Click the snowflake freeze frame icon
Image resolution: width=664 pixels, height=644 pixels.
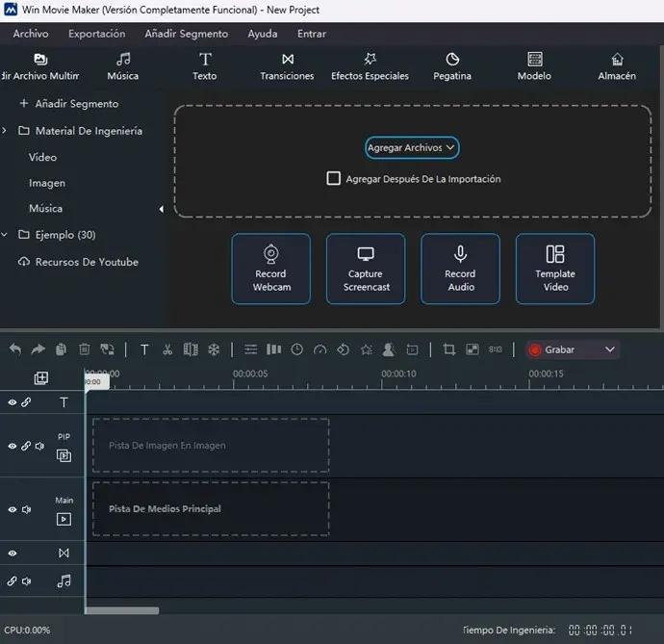tap(214, 349)
